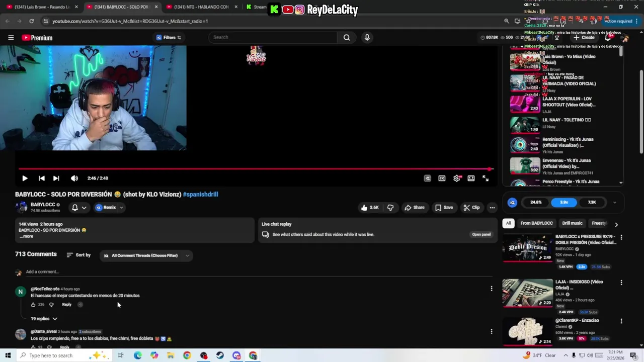Screen dimensions: 644x362
Task: Expand the description with ...more
Action: tap(26, 236)
